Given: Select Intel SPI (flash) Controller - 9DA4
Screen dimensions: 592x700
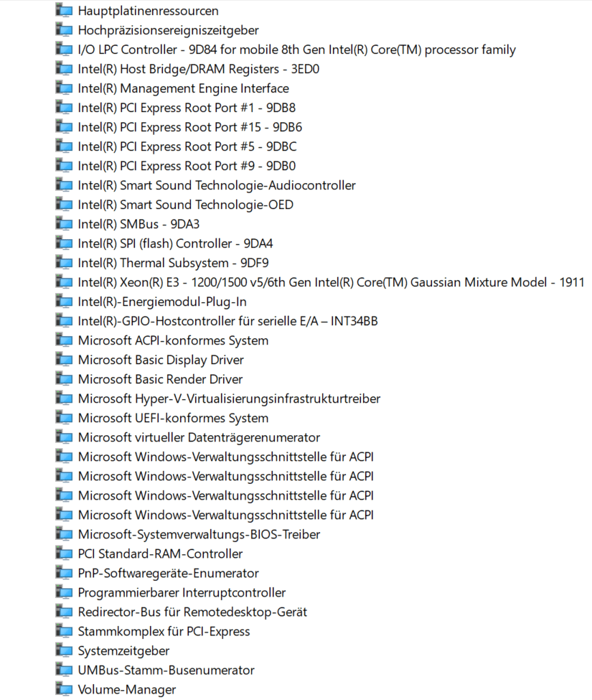Looking at the screenshot, I should (175, 243).
